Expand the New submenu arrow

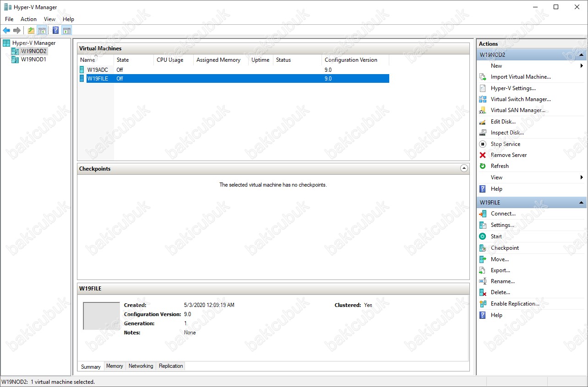tap(582, 66)
